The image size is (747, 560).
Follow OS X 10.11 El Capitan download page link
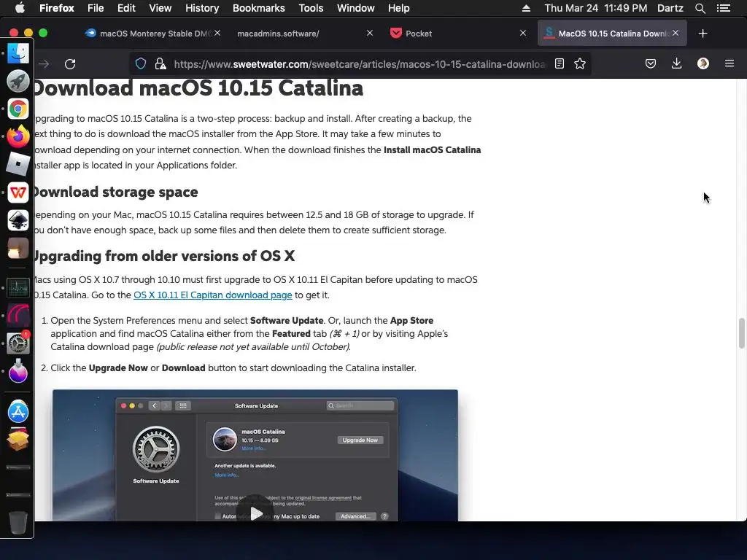click(212, 295)
